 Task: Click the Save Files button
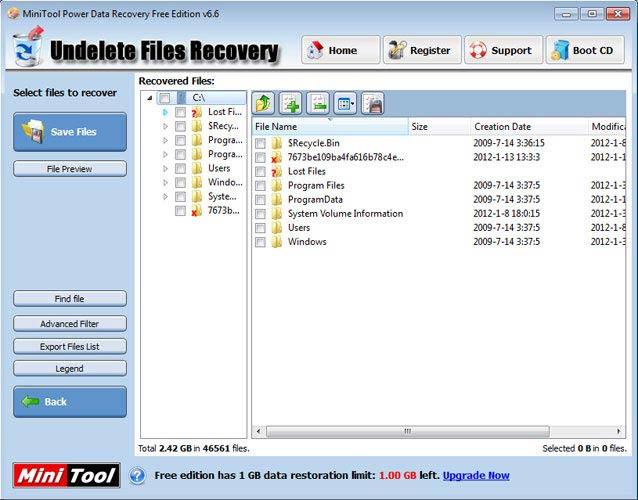coord(70,132)
